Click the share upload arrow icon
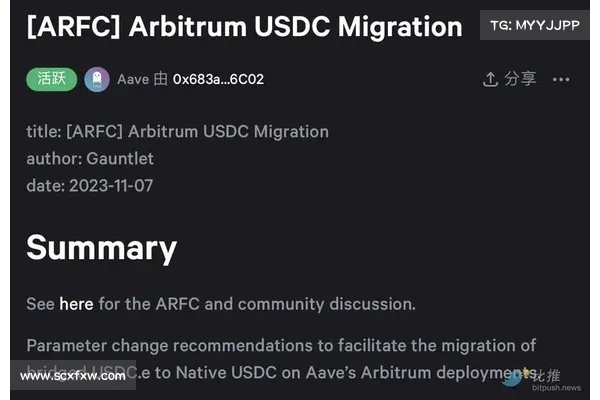 point(490,79)
